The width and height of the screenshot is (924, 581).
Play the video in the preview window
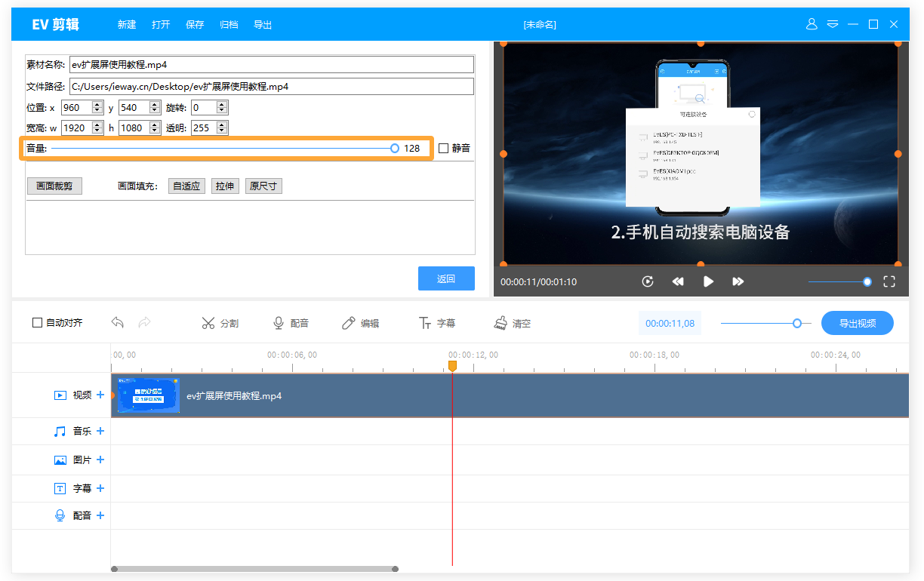click(x=708, y=281)
